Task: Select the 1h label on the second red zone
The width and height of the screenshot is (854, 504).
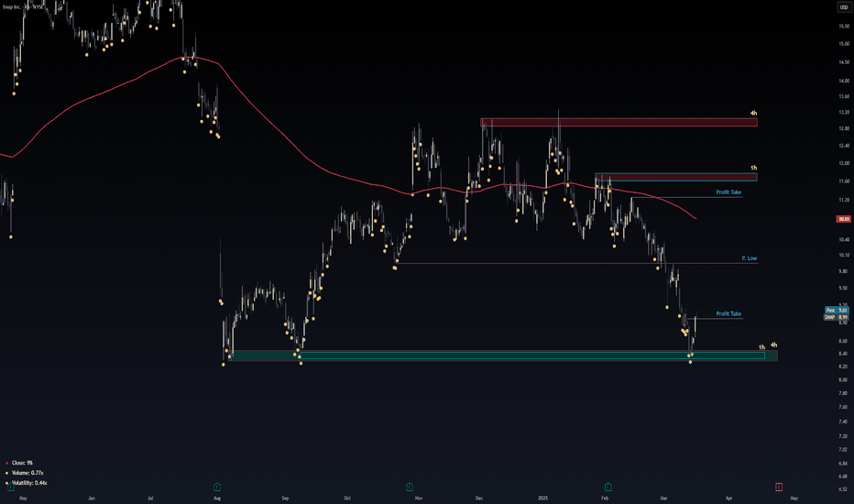Action: point(754,168)
